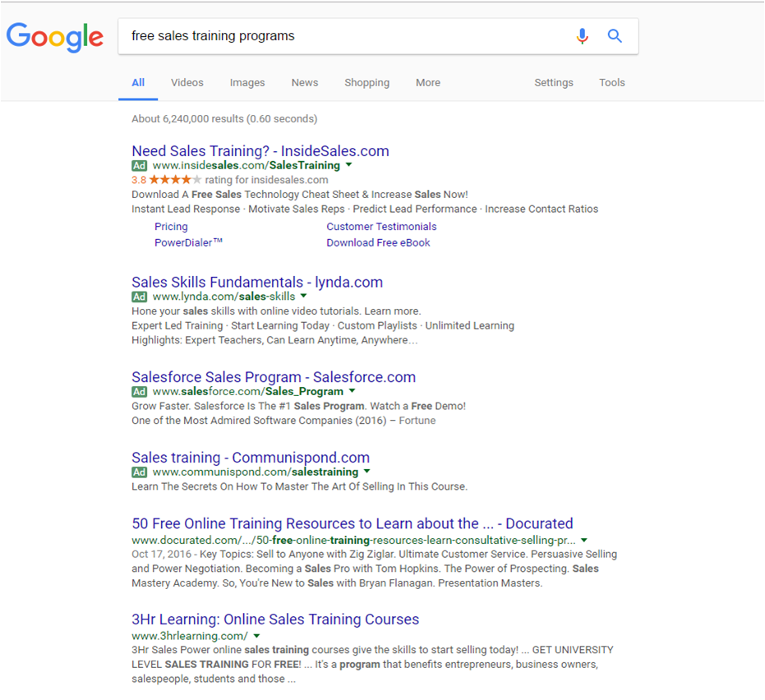765x700 pixels.
Task: Switch to the Videos tab
Action: pyautogui.click(x=187, y=83)
